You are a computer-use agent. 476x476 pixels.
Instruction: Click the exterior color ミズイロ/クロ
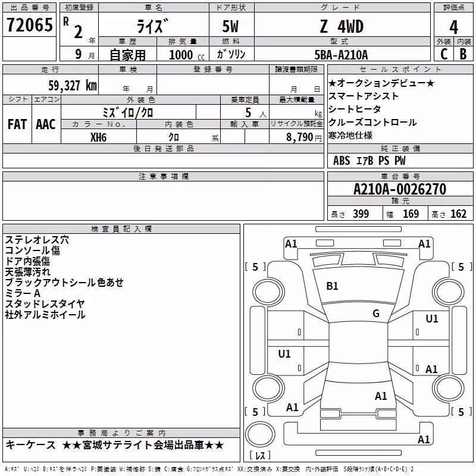click(x=128, y=113)
